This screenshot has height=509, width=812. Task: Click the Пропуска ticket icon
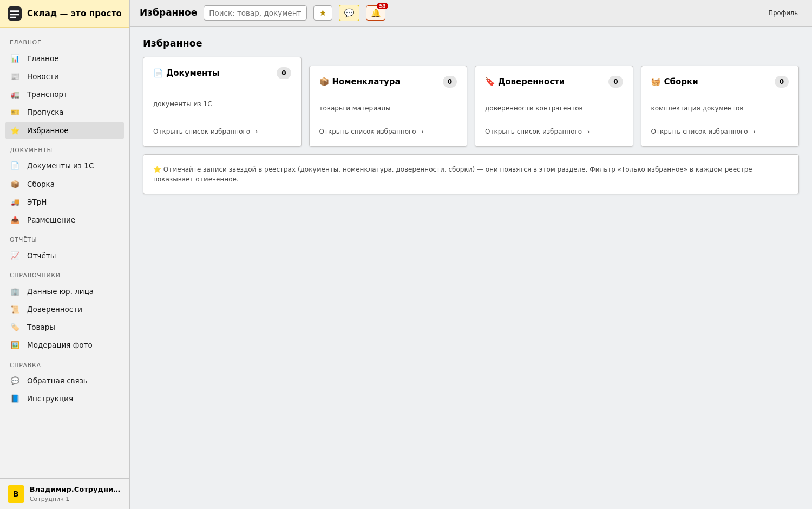tap(15, 112)
